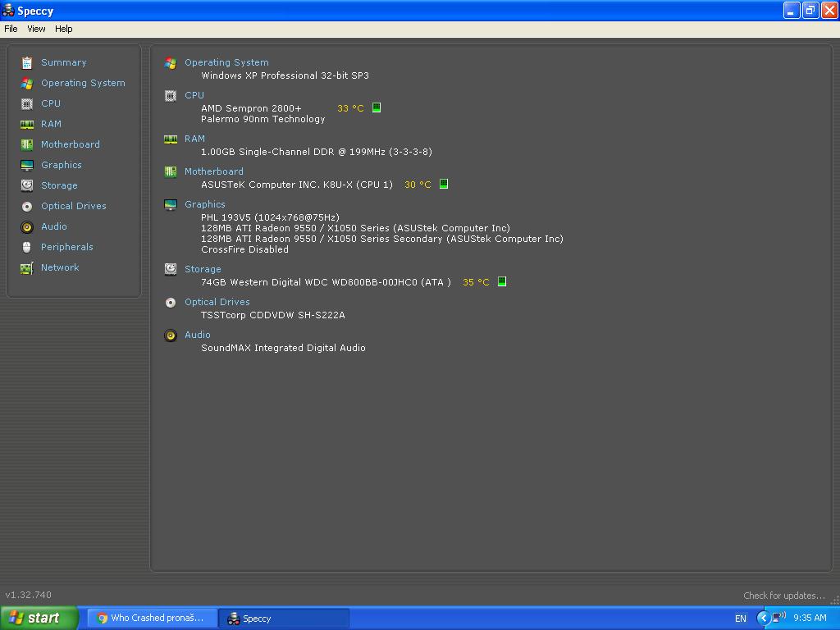Click the Optical Drives disc icon in sidebar
Screen dimensions: 840x630
tap(27, 206)
